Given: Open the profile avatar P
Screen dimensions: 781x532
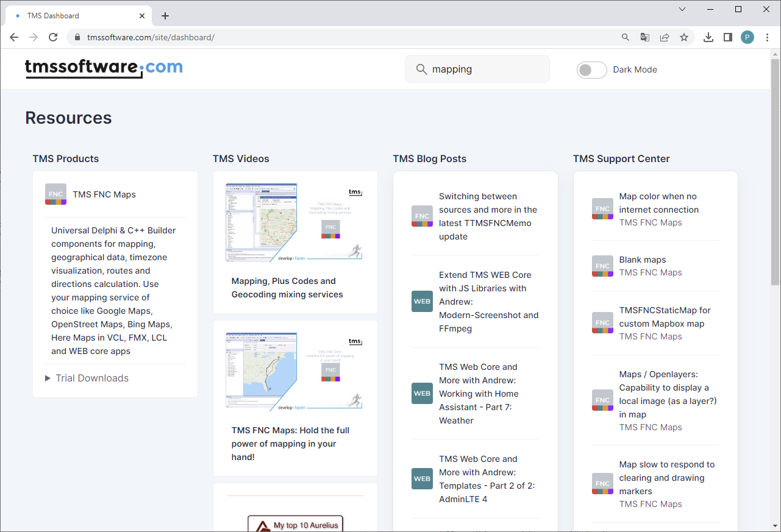Looking at the screenshot, I should [747, 37].
